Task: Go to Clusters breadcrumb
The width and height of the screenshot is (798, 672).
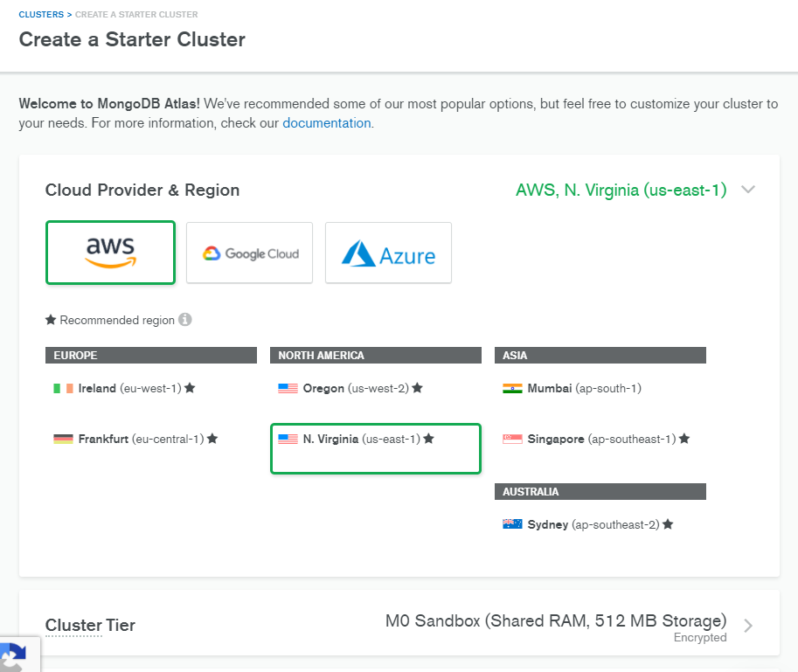Action: (41, 14)
